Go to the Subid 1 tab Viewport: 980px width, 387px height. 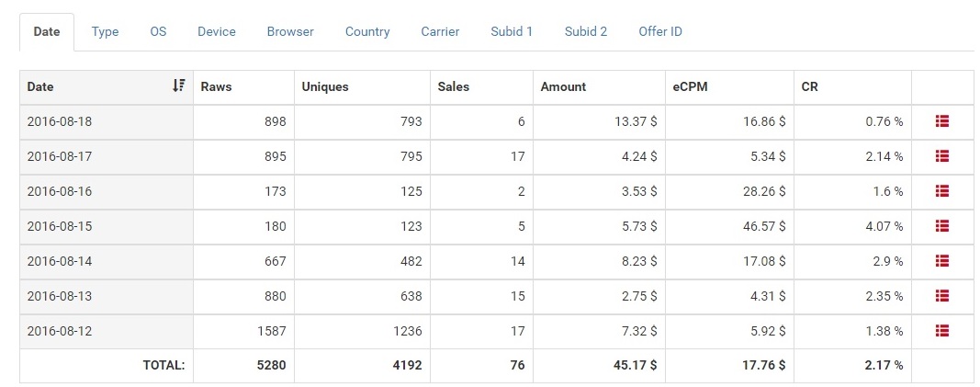coord(512,31)
